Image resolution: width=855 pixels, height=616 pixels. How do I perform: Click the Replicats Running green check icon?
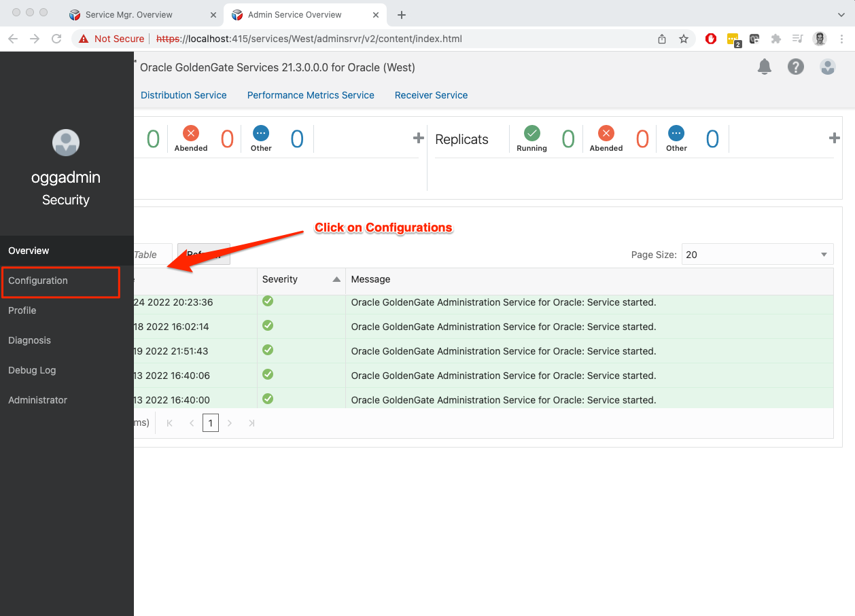531,133
